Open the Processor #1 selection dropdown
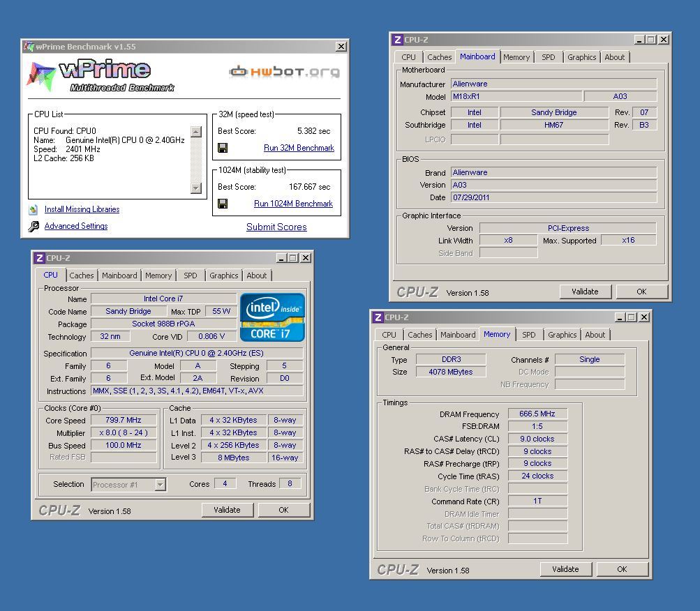 pyautogui.click(x=161, y=484)
